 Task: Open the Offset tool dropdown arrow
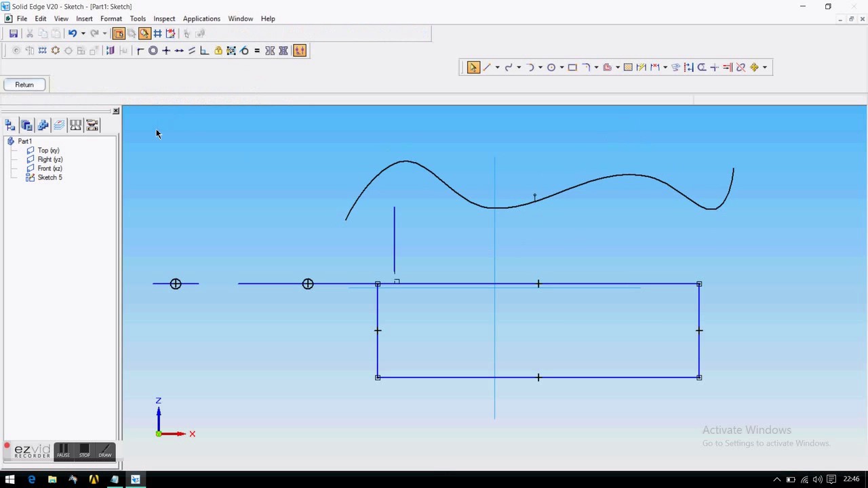coord(618,67)
